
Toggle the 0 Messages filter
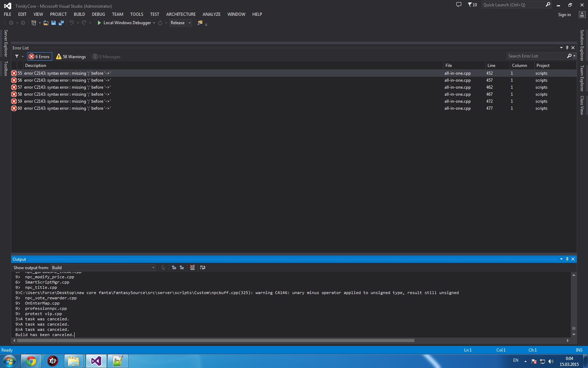[x=106, y=56]
